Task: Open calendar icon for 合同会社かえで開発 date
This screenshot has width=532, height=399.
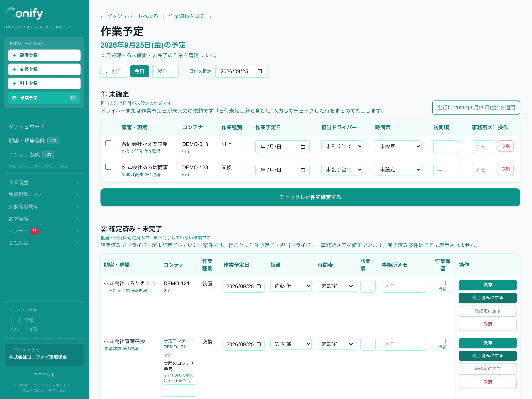Action: click(303, 146)
